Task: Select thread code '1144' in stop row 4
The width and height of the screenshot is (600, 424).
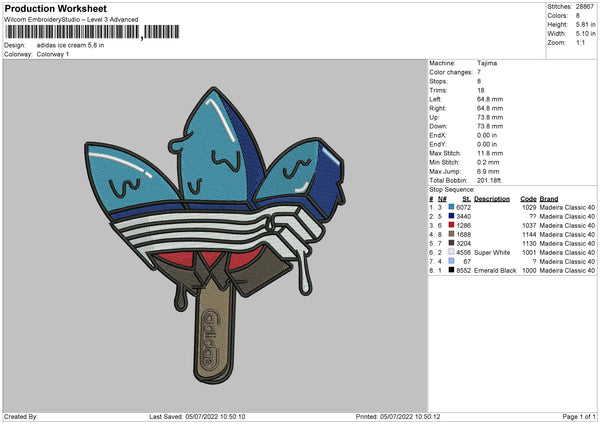Action: point(529,235)
